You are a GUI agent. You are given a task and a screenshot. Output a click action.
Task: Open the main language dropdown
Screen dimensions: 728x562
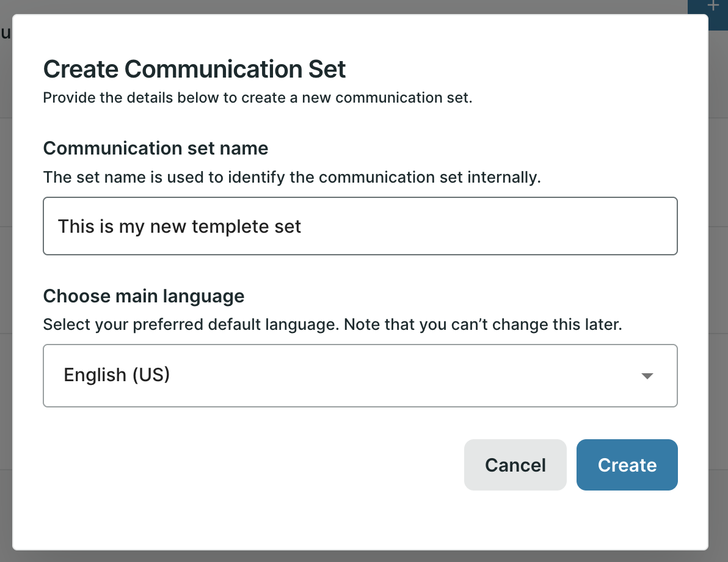(x=360, y=375)
